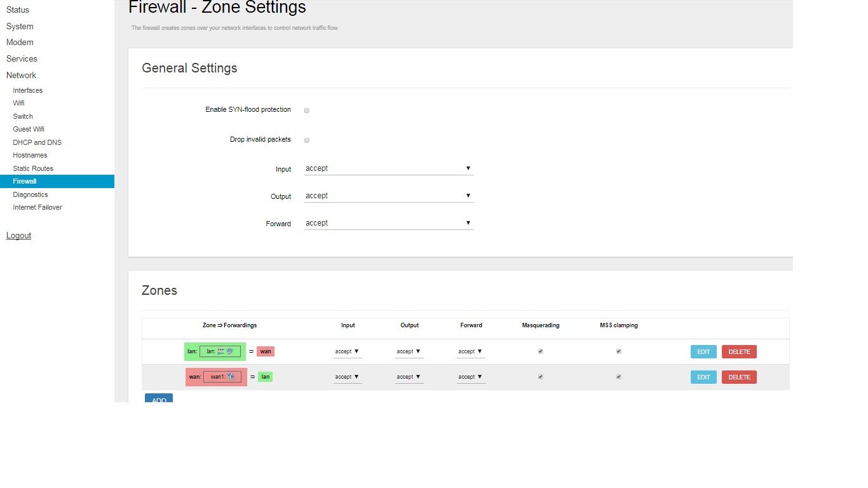Open the Interfaces menu item
Screen dimensions: 868x488
click(x=28, y=90)
